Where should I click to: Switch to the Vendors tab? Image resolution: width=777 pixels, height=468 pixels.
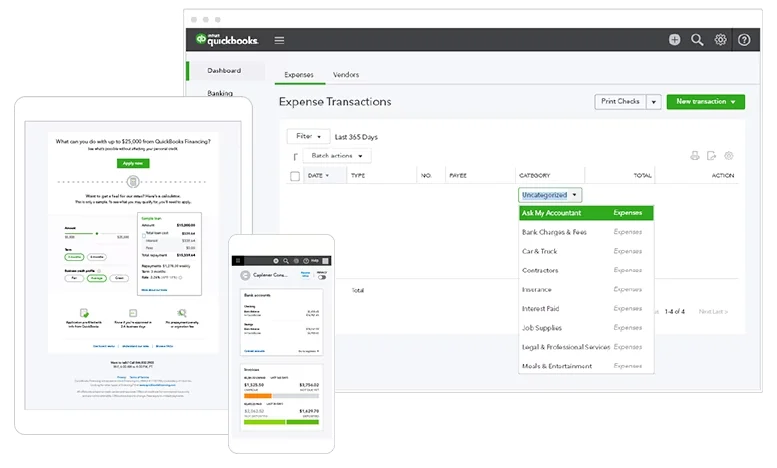click(x=346, y=74)
